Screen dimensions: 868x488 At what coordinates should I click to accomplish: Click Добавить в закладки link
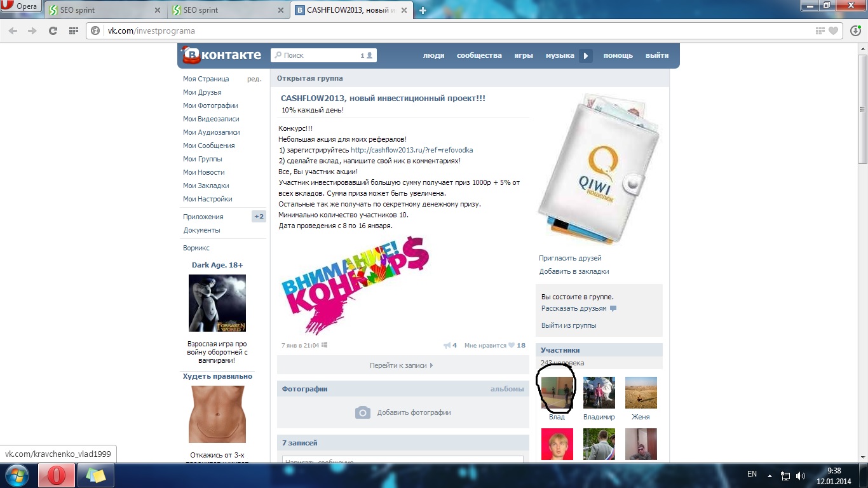(x=574, y=271)
